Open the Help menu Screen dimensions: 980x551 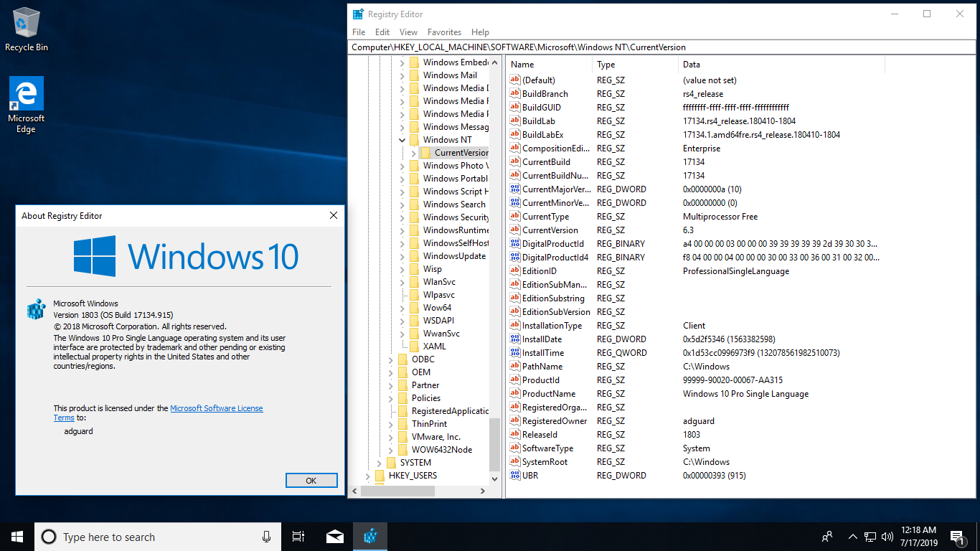(480, 32)
